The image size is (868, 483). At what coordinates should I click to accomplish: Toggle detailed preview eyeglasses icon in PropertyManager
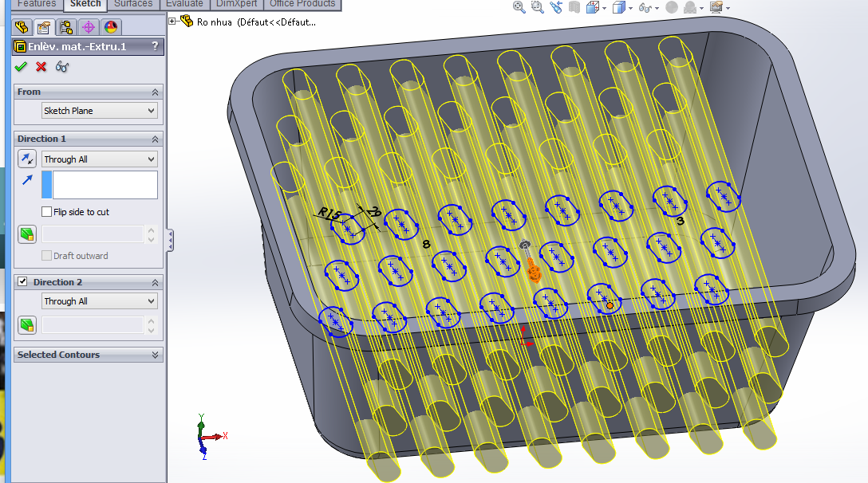pos(62,67)
